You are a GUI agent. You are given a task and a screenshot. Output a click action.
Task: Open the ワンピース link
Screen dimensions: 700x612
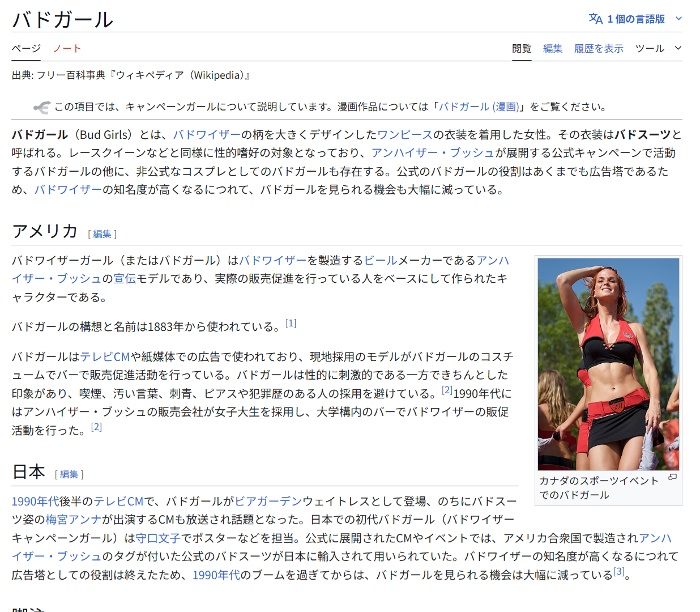click(405, 135)
